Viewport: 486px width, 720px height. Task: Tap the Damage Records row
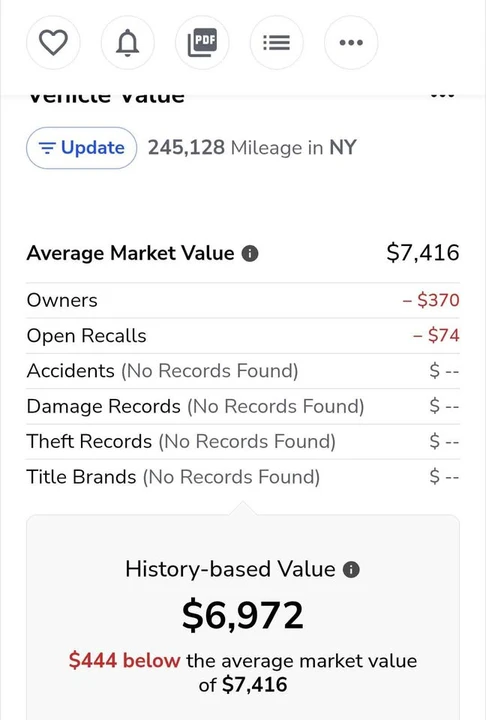click(243, 406)
